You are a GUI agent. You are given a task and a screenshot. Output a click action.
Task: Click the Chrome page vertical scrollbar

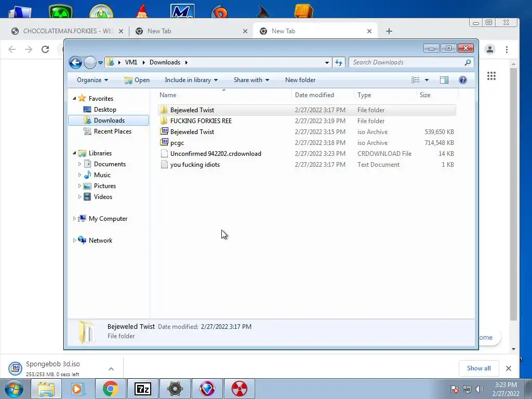click(513, 193)
